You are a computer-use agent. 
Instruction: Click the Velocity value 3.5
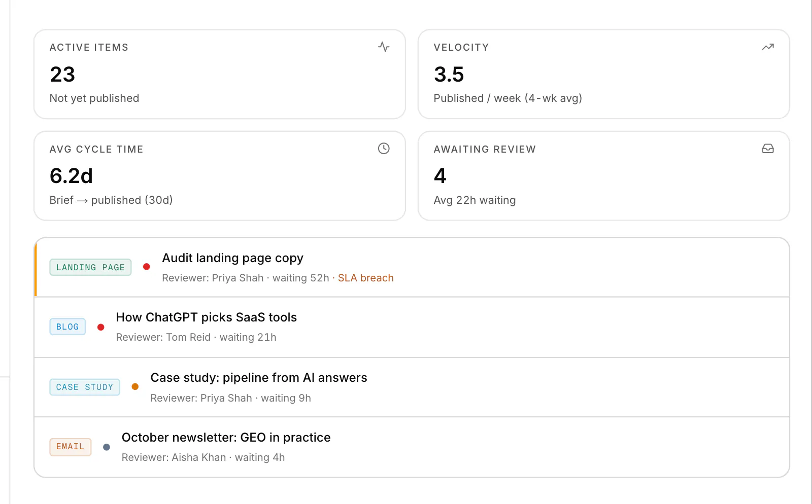[x=449, y=75]
